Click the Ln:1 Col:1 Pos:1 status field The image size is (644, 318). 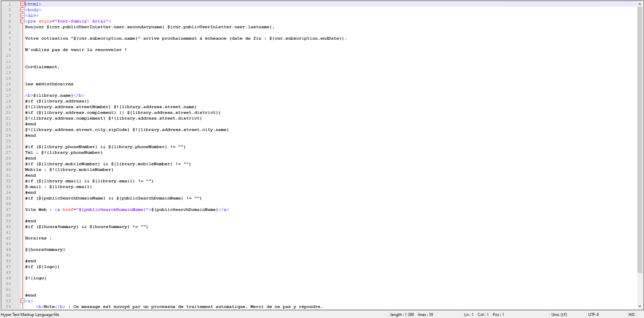click(x=484, y=314)
